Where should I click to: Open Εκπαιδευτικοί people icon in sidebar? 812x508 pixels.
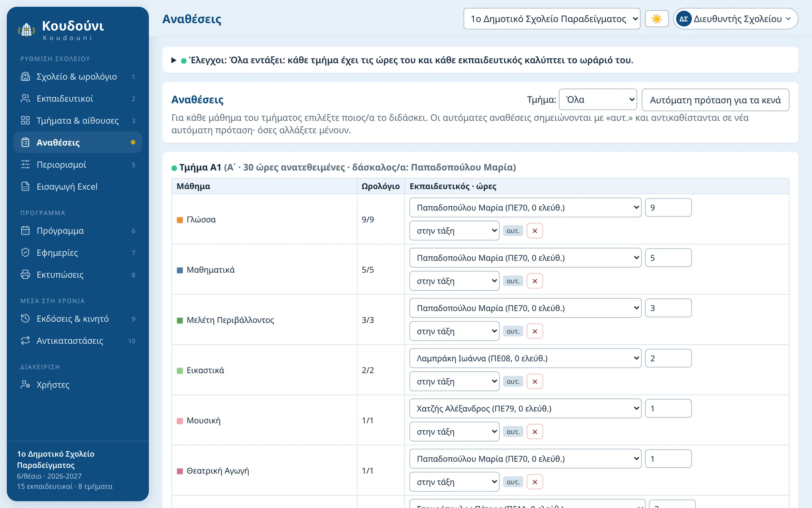[x=25, y=99]
